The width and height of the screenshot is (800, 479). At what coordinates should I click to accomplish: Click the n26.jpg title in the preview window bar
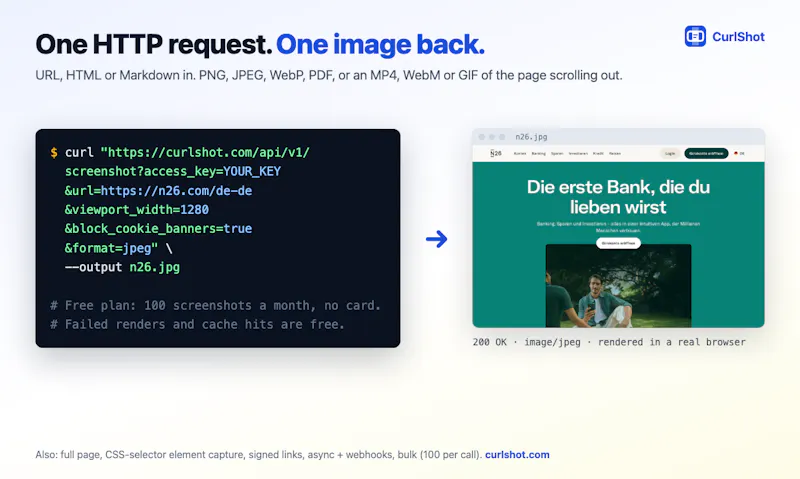(x=531, y=137)
